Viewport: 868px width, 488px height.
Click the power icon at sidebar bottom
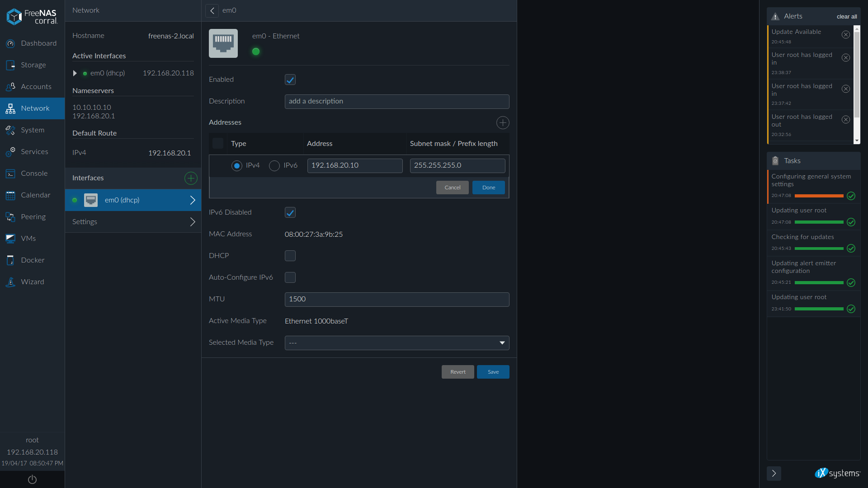(32, 479)
